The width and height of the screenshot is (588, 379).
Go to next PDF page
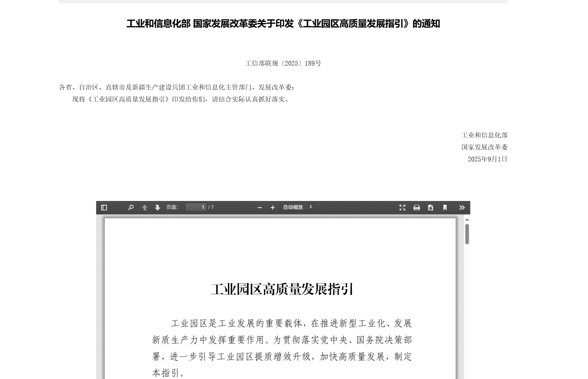pos(158,208)
